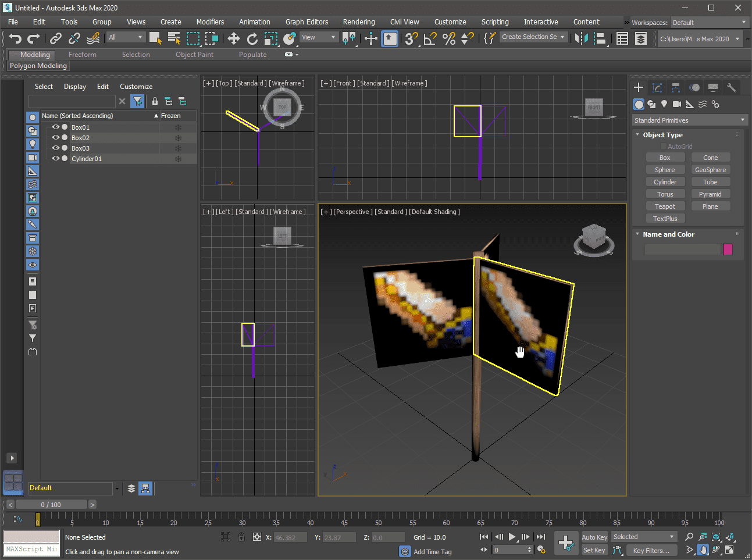Click the Zoom magnifier viewport control
The height and width of the screenshot is (560, 752).
(x=689, y=537)
